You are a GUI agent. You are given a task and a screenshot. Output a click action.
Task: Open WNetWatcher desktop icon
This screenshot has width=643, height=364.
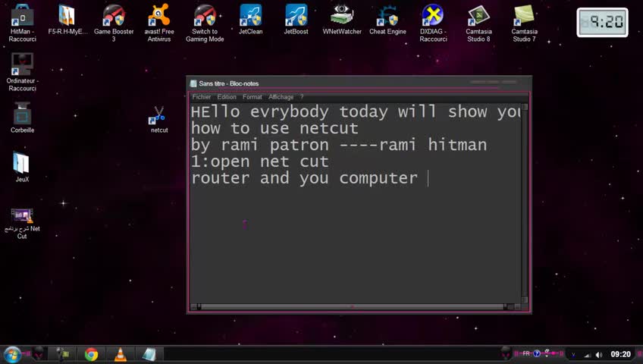pos(341,20)
